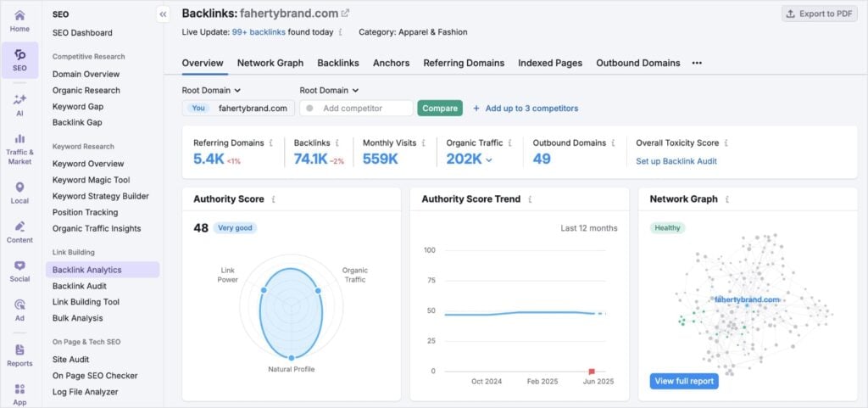Open Position Tracking in sidebar

(x=86, y=212)
